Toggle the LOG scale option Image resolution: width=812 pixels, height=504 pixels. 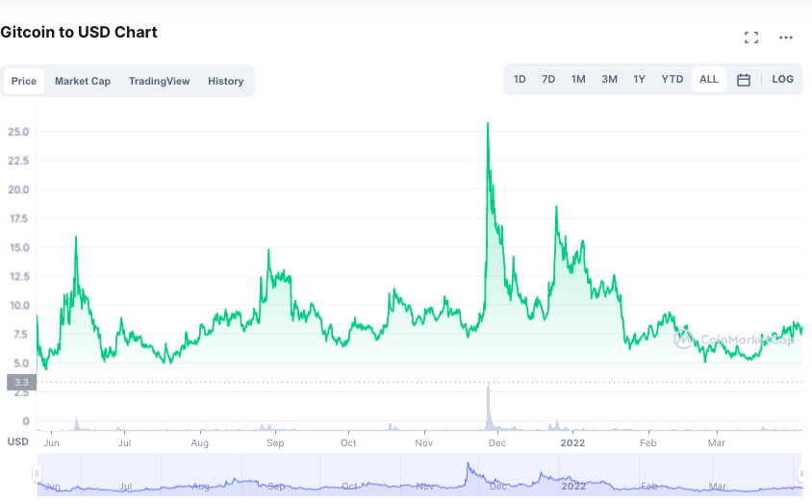782,79
